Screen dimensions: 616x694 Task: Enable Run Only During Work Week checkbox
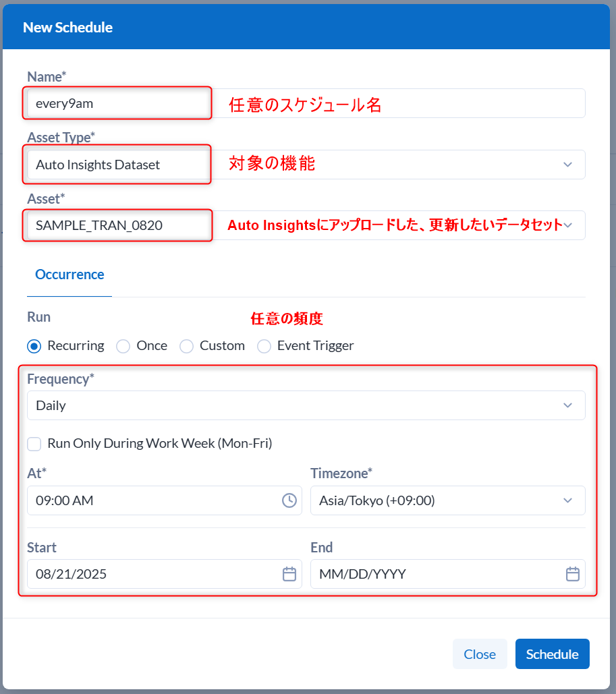click(34, 444)
